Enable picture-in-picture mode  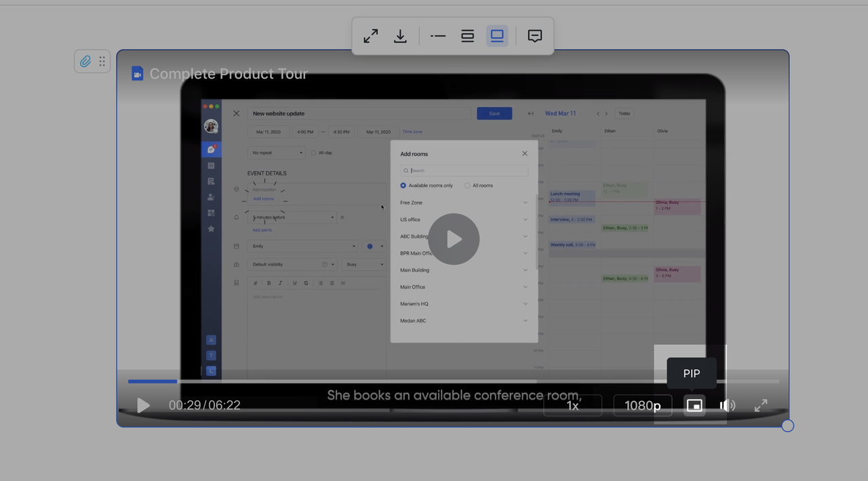tap(694, 405)
